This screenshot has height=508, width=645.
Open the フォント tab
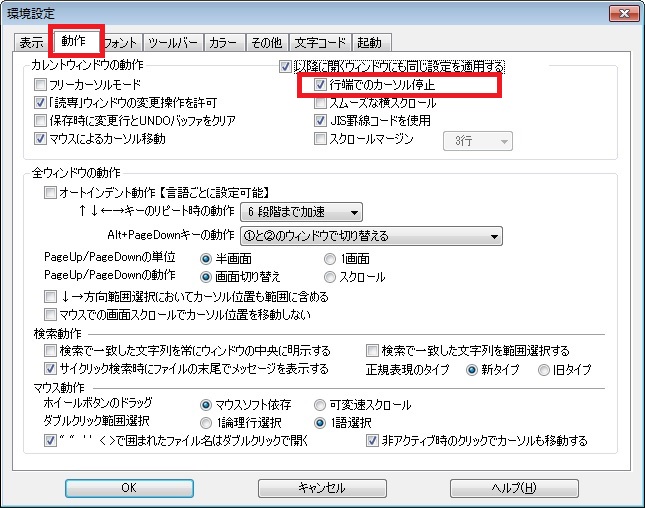coord(121,43)
